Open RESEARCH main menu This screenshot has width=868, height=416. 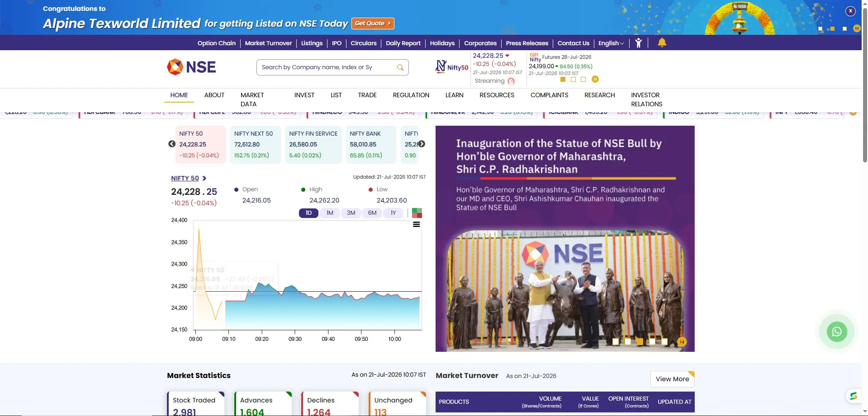coord(599,95)
